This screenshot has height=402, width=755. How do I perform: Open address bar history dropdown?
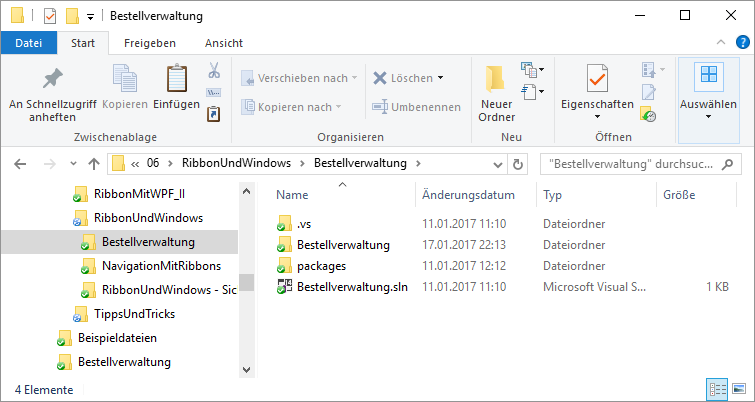click(498, 165)
